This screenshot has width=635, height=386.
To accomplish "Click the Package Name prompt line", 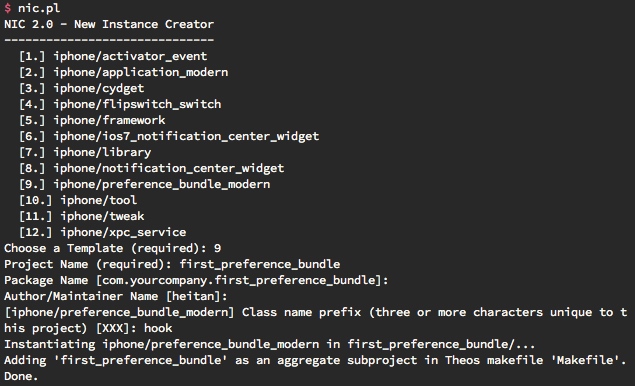I will 196,280.
